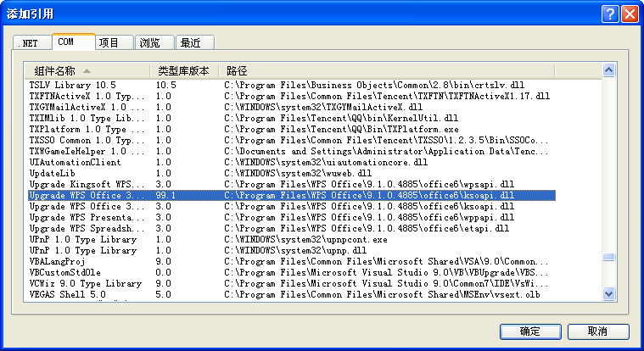Select VCWiz 9.0 Type Library row
644x351 pixels.
coord(292,284)
